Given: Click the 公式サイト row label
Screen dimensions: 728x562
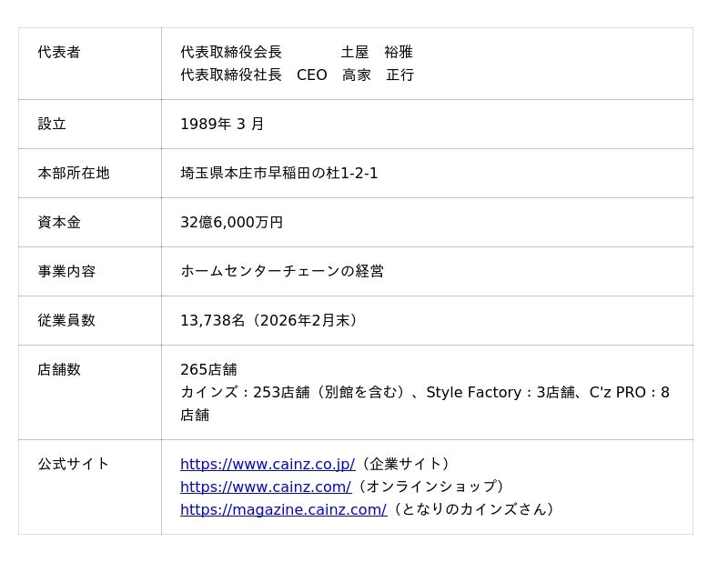Looking at the screenshot, I should point(74,464).
